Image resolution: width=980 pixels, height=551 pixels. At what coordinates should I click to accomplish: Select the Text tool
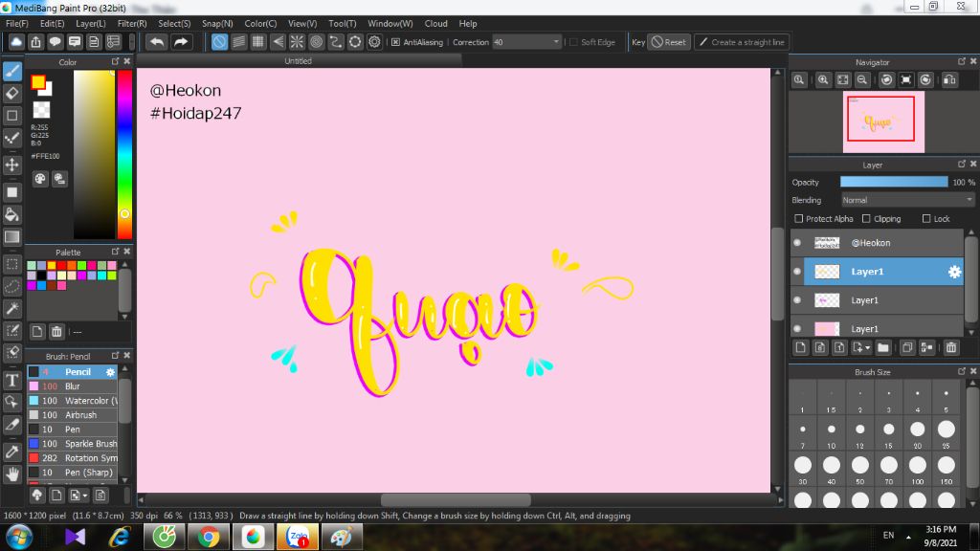pos(11,380)
